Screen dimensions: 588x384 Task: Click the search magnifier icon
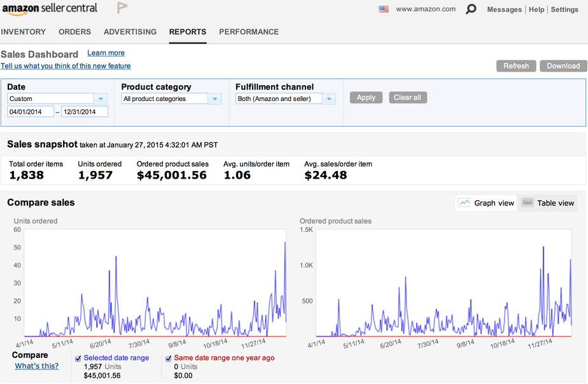click(471, 10)
